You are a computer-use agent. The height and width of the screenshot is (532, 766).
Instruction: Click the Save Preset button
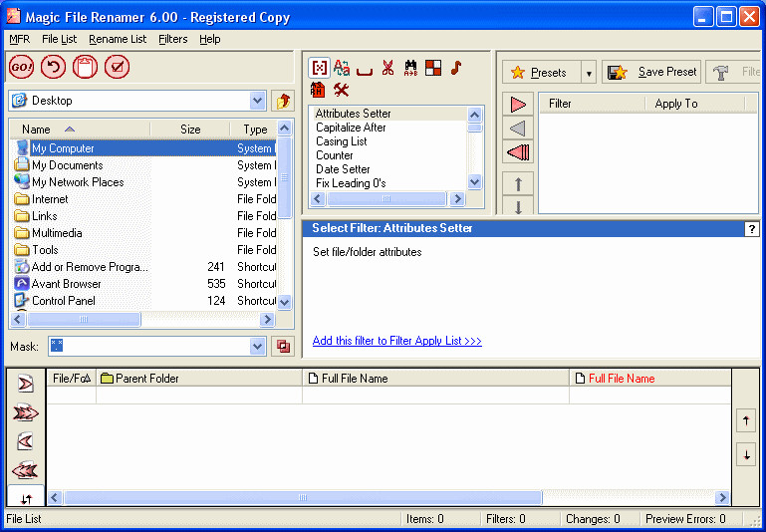[x=651, y=73]
